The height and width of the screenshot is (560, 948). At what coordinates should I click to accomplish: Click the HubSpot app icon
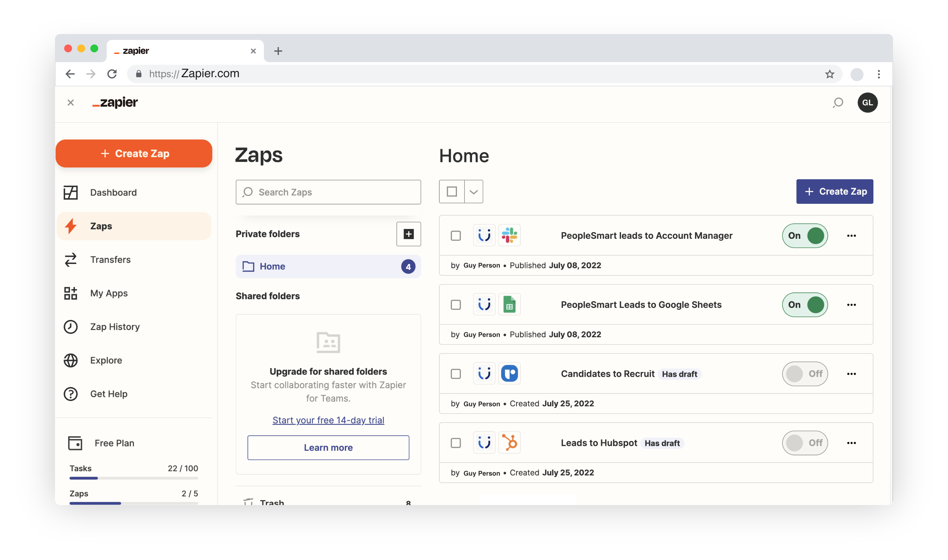[509, 443]
